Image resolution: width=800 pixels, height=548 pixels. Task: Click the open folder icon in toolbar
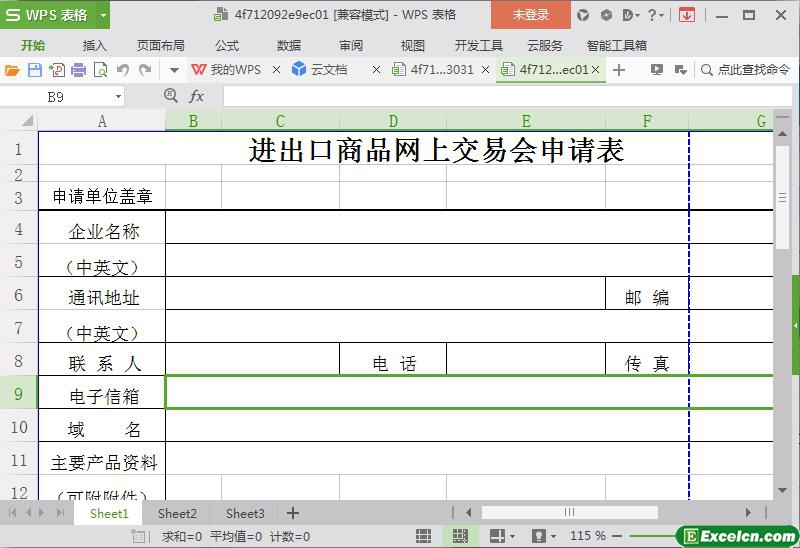(x=12, y=70)
